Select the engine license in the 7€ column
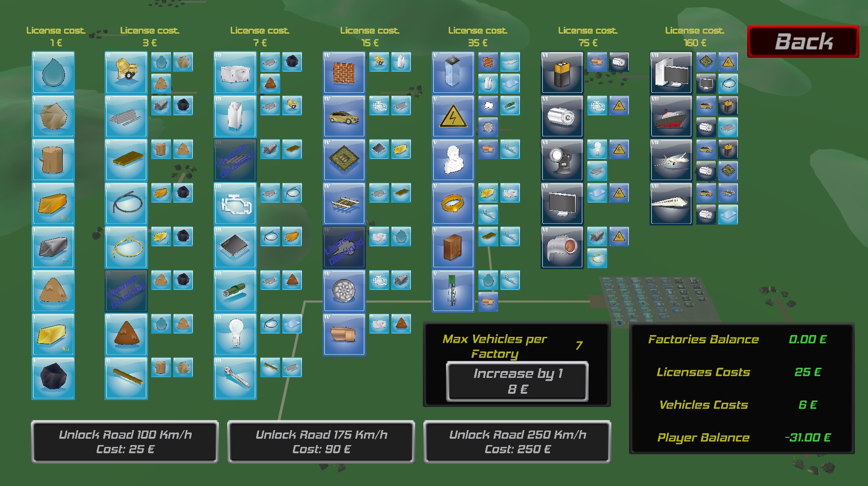868x486 pixels. pyautogui.click(x=235, y=204)
